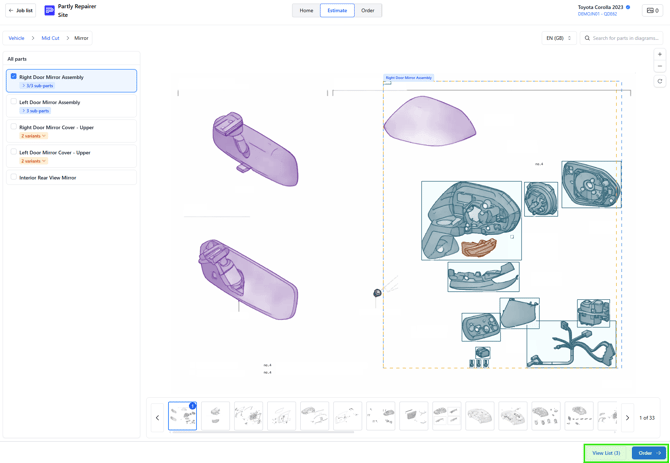670x463 pixels.
Task: Click the zoom out minus icon
Action: coord(660,66)
